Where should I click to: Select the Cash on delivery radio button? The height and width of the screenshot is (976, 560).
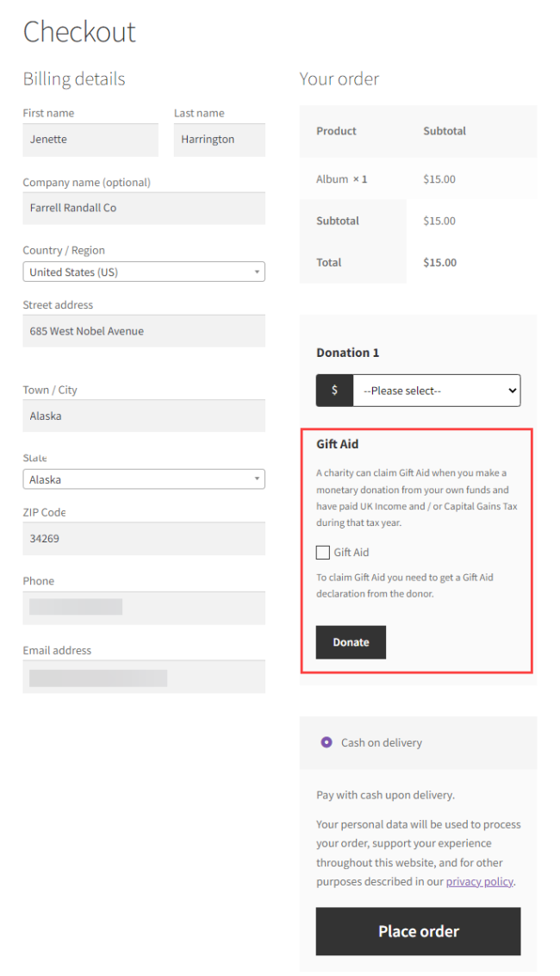click(x=327, y=742)
